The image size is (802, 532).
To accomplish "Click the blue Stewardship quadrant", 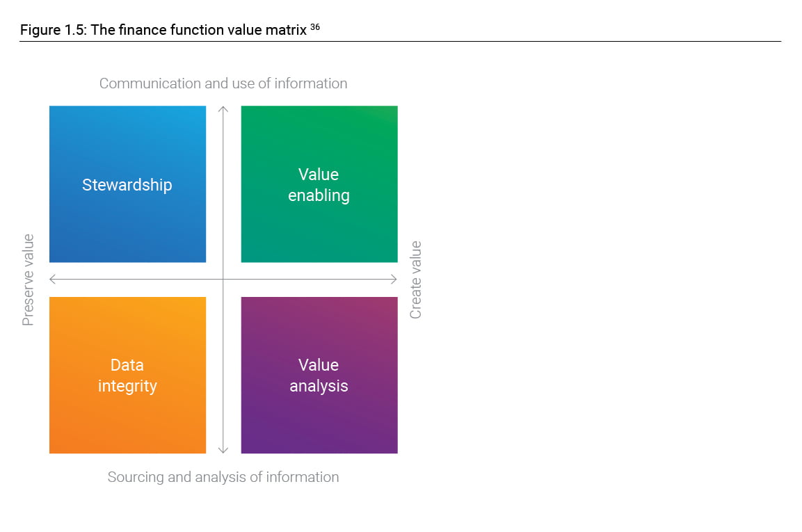I will coord(127,184).
